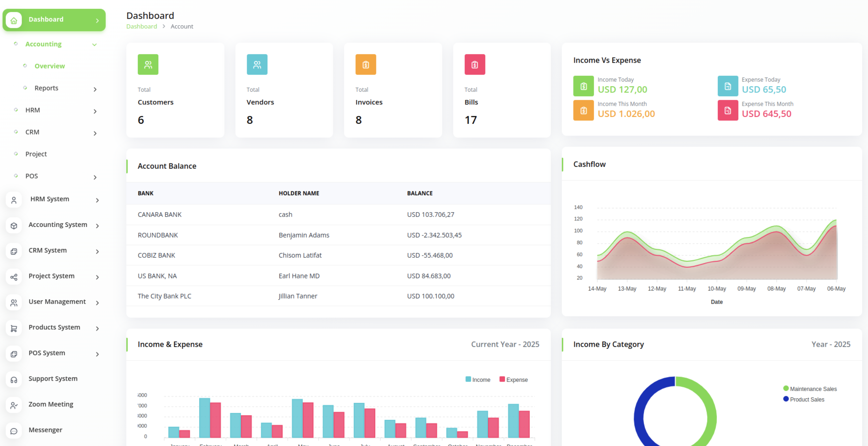Open the Project System menu entry

[x=51, y=276]
